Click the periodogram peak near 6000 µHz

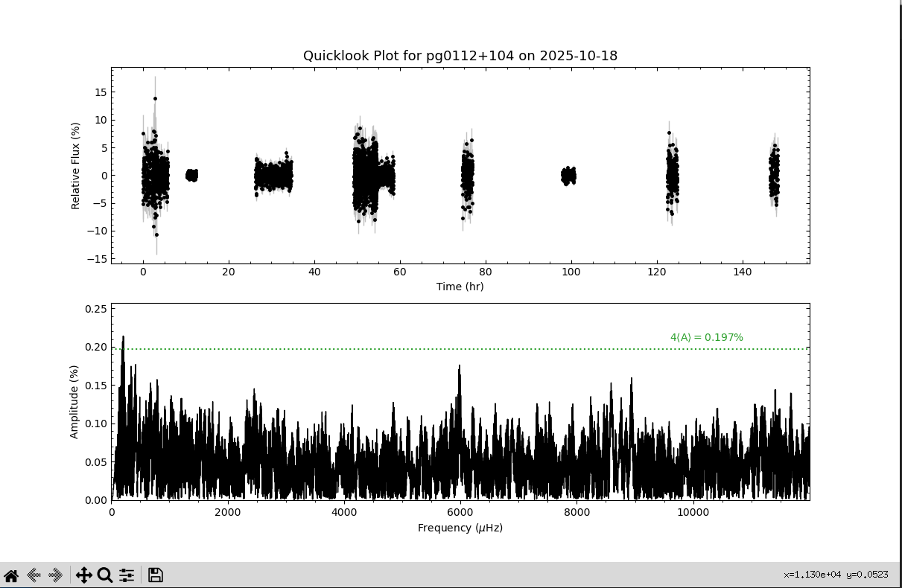(x=460, y=367)
